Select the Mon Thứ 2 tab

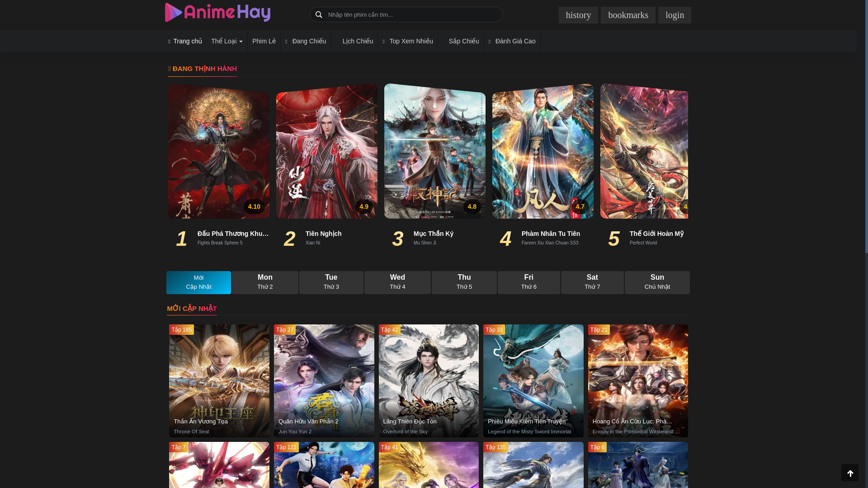click(x=265, y=282)
